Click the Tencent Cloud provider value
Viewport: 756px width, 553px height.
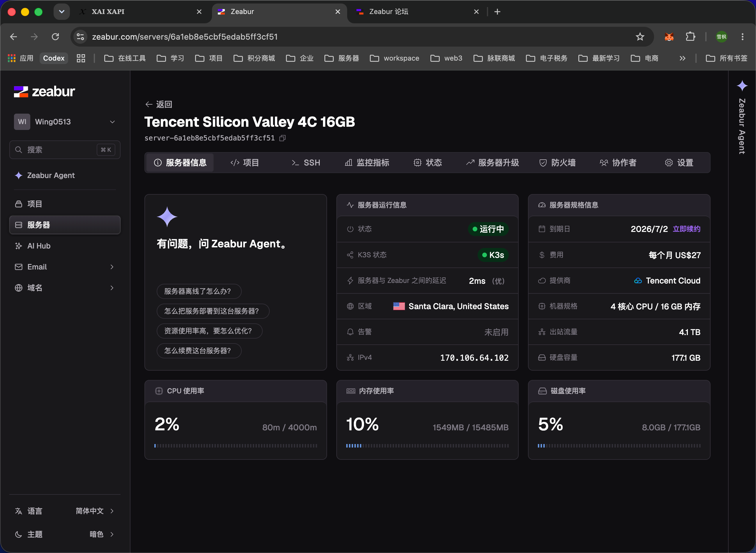point(667,281)
